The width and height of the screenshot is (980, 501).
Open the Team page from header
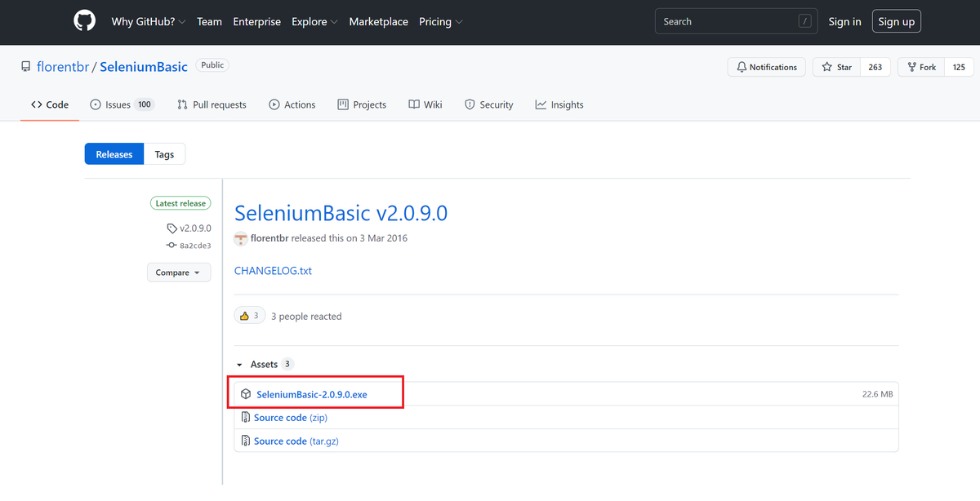point(209,22)
